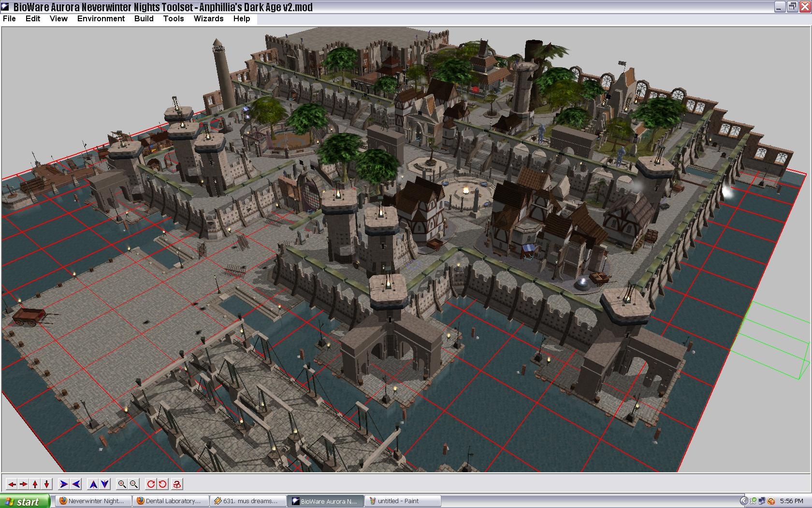Click the blue left-pointing arrow button
The image size is (812, 508).
point(76,484)
